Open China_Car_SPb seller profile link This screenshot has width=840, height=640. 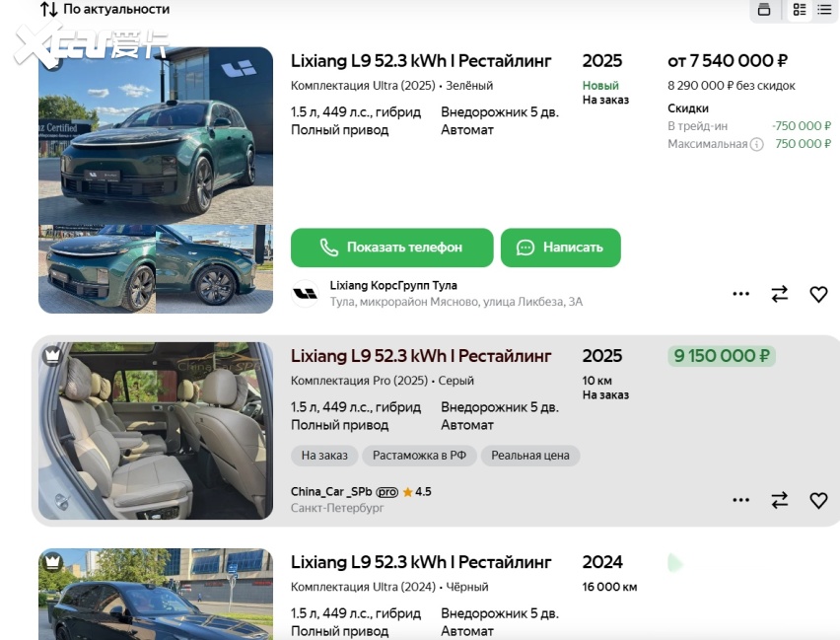pyautogui.click(x=331, y=491)
